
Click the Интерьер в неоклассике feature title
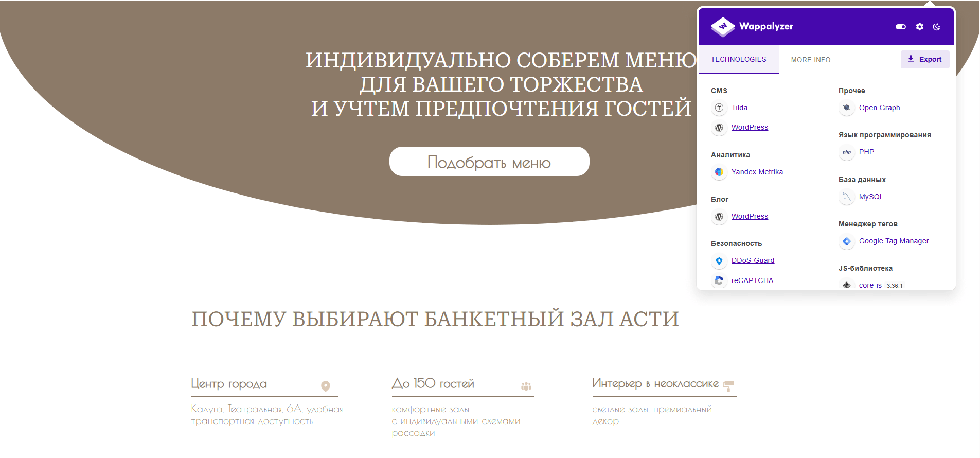(655, 383)
